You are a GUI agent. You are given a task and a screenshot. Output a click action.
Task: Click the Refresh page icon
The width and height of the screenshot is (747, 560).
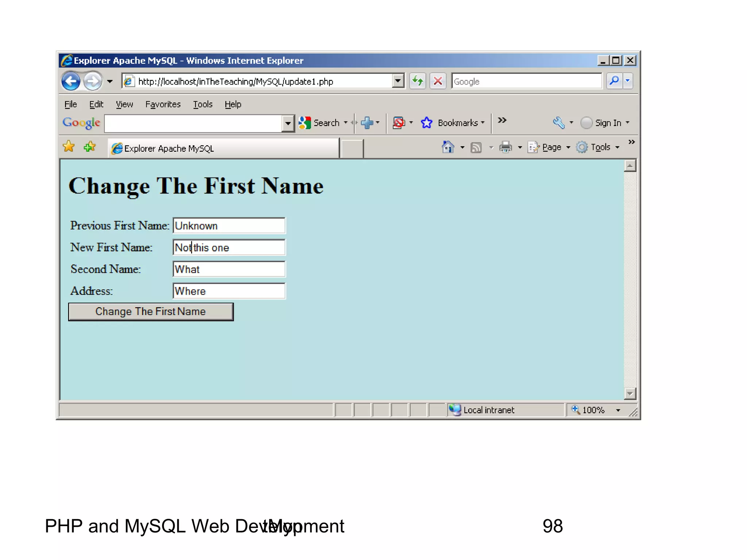coord(418,81)
